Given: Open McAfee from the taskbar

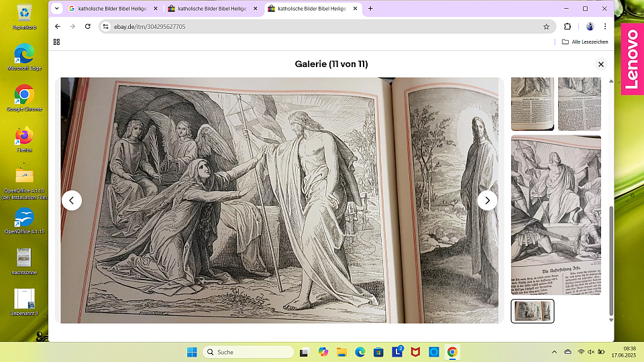Looking at the screenshot, I should (x=415, y=352).
